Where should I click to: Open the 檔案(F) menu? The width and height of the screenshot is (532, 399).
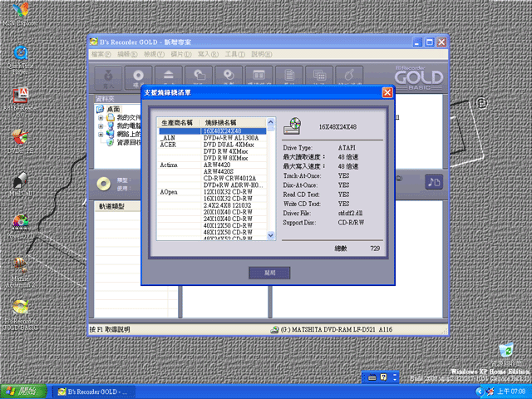click(101, 54)
